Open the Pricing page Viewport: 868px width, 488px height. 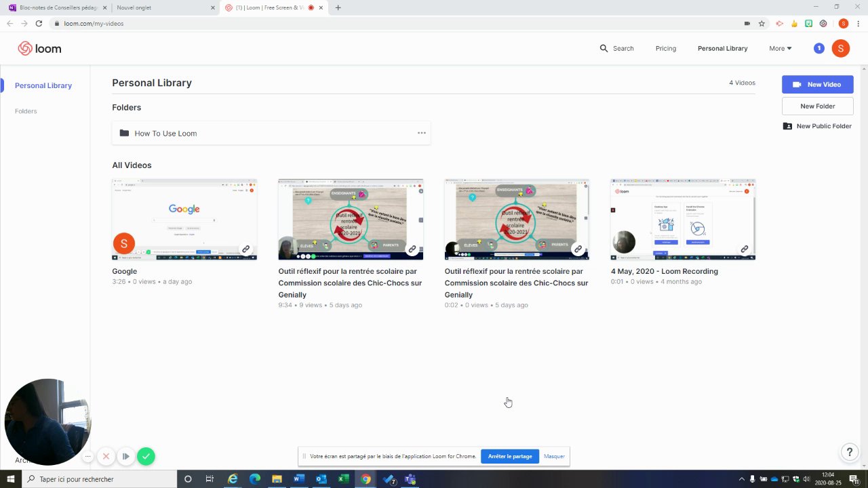[666, 49]
